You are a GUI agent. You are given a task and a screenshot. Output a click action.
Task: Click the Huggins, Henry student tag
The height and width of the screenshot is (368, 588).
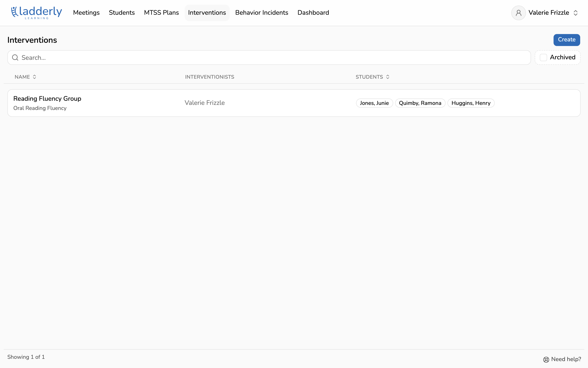click(471, 103)
